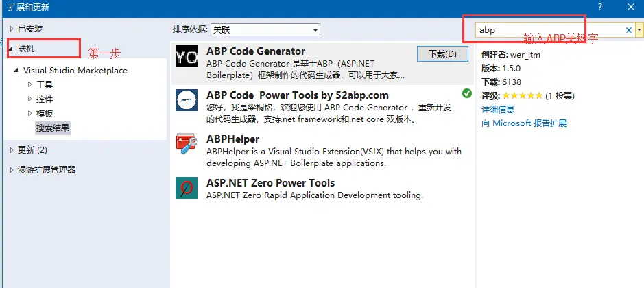644x288 pixels.
Task: Select ASP.NET Zero Power Tools title
Action: 271,183
